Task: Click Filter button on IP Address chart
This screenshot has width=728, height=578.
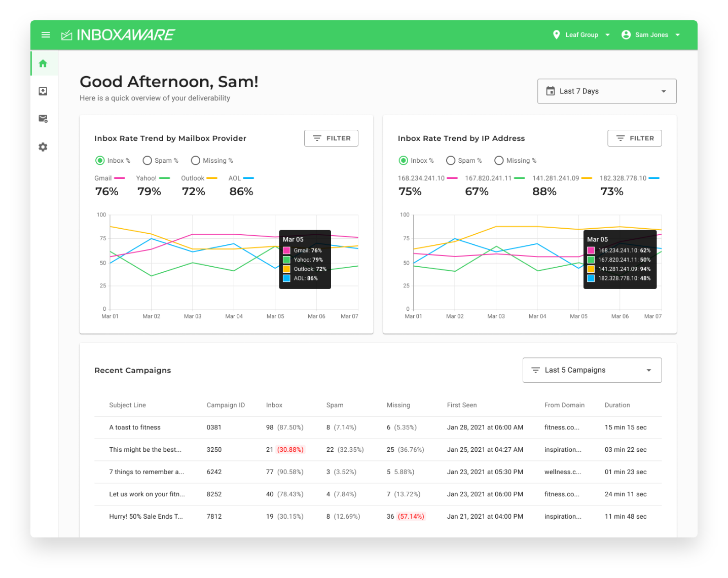Action: pos(634,138)
